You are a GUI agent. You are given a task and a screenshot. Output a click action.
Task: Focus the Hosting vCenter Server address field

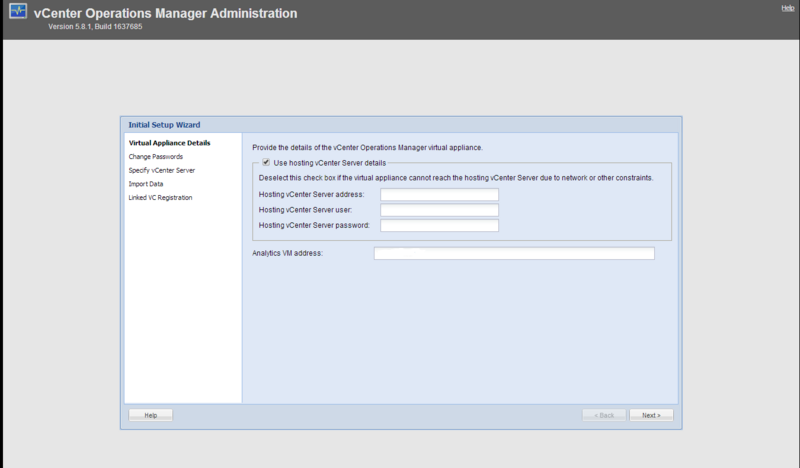click(439, 194)
